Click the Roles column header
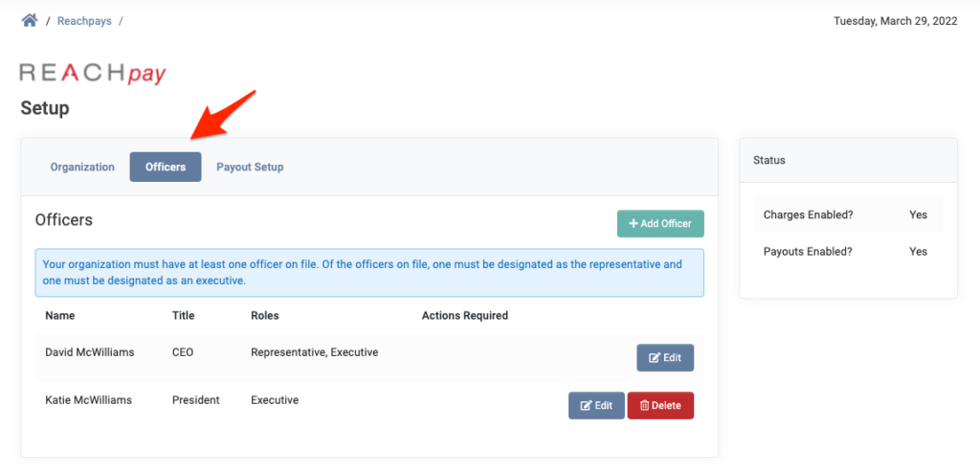Image resolution: width=980 pixels, height=473 pixels. [264, 315]
